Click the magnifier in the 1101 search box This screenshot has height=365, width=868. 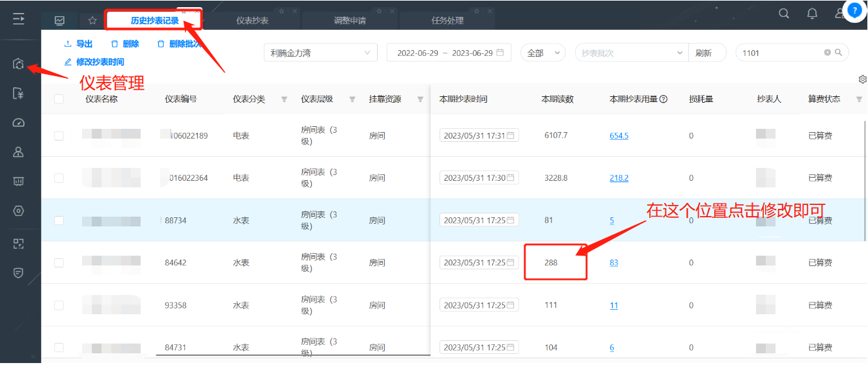click(839, 53)
